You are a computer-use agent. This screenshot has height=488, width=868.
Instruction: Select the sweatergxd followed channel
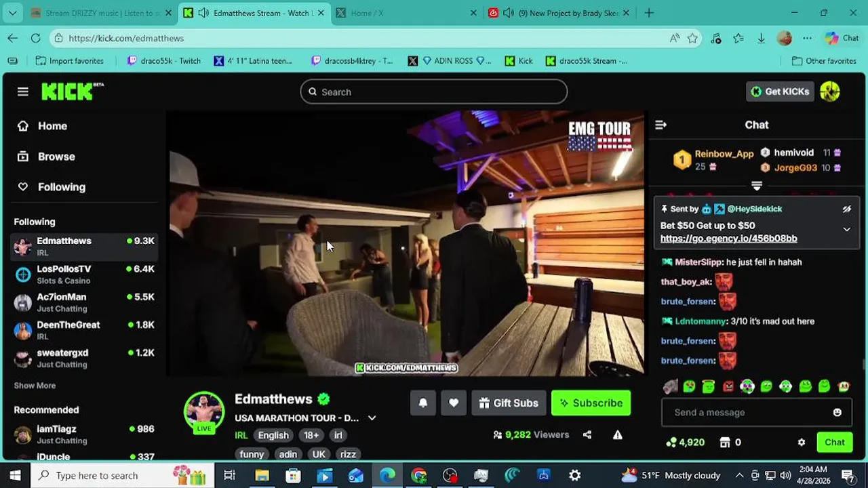pyautogui.click(x=84, y=358)
